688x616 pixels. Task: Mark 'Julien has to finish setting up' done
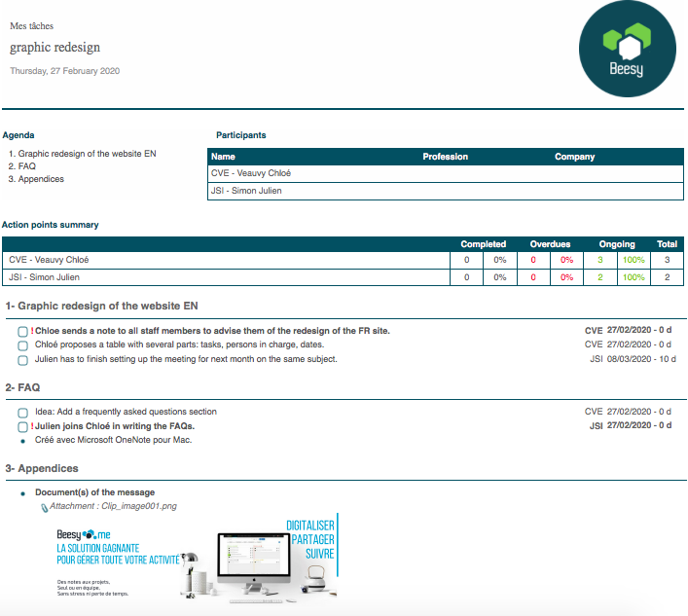tap(22, 360)
